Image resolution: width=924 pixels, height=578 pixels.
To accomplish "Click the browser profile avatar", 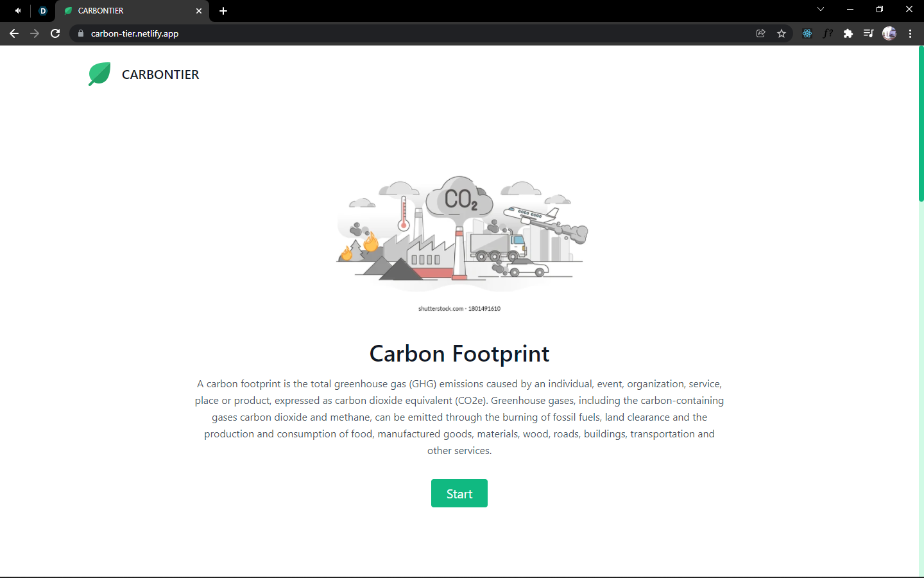I will tap(889, 33).
